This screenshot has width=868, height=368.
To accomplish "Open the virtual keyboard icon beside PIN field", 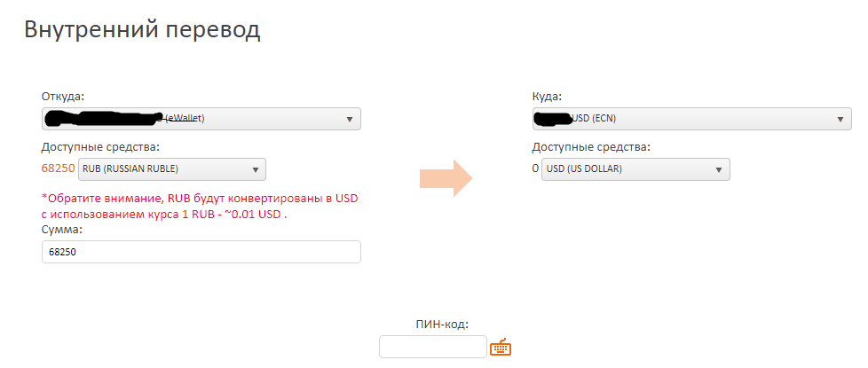I will [x=501, y=347].
